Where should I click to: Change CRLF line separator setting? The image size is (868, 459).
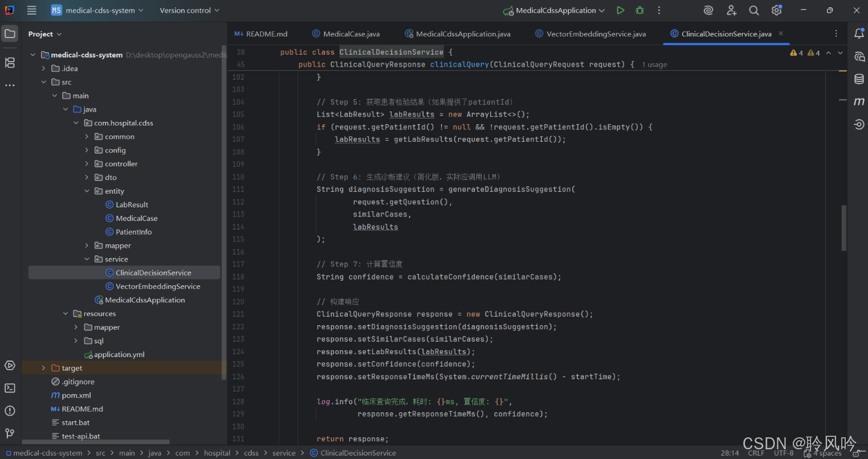(x=756, y=453)
